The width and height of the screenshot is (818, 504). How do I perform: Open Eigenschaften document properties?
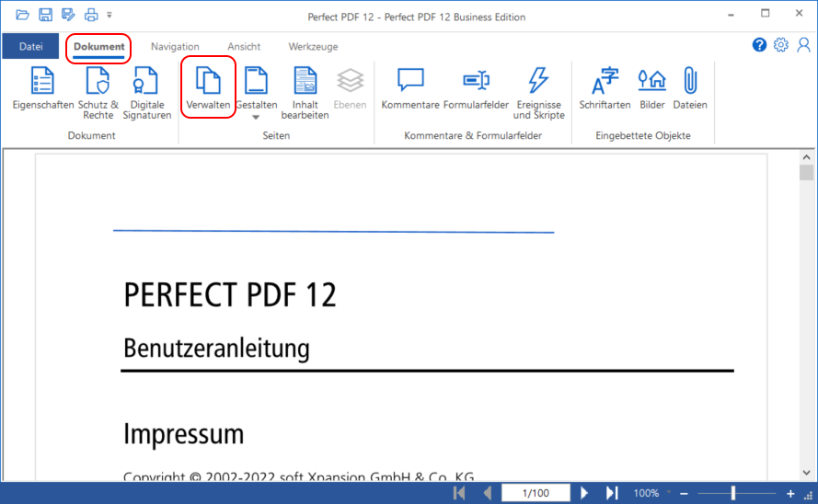coord(42,88)
